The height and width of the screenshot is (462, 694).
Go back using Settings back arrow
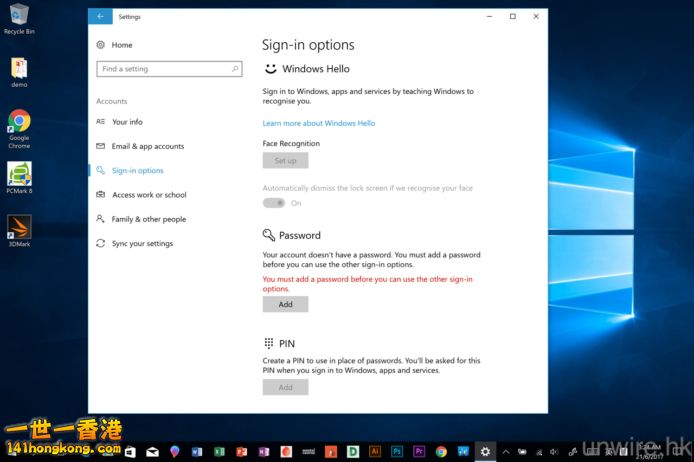[x=100, y=16]
